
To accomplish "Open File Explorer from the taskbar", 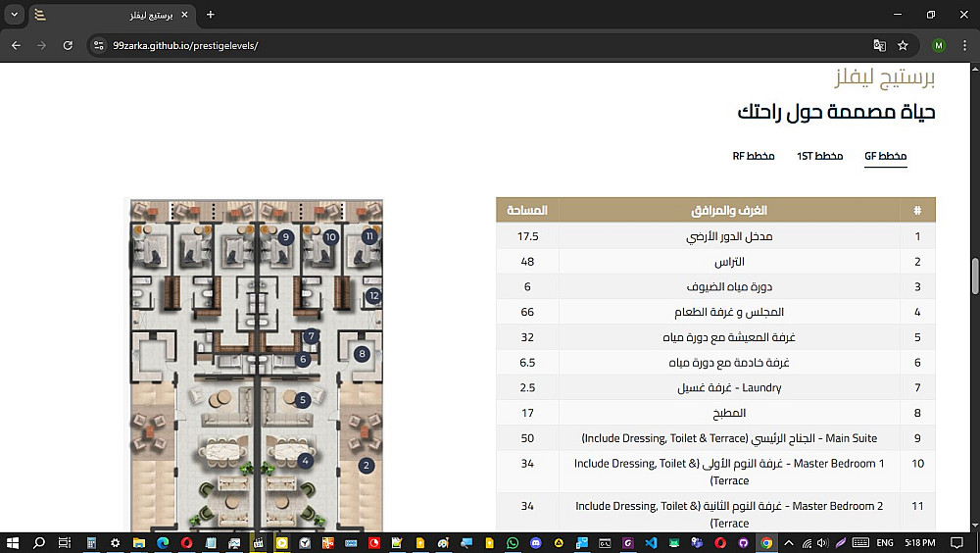I will coord(139,542).
